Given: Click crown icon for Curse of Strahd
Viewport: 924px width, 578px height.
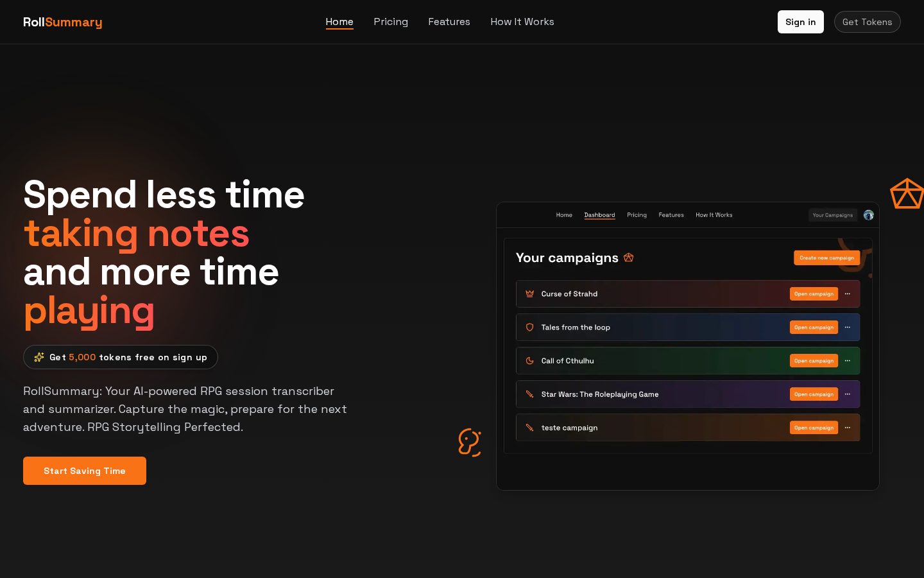Looking at the screenshot, I should (529, 294).
